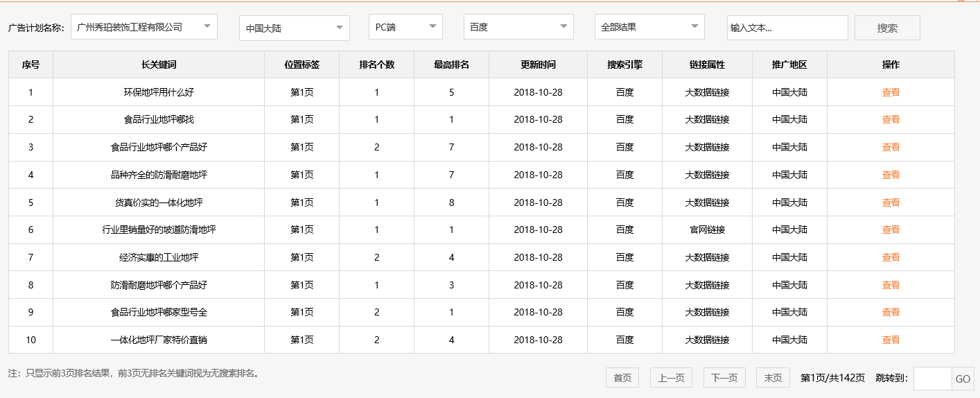The width and height of the screenshot is (980, 398).
Task: Go to 首页 first page
Action: (622, 378)
